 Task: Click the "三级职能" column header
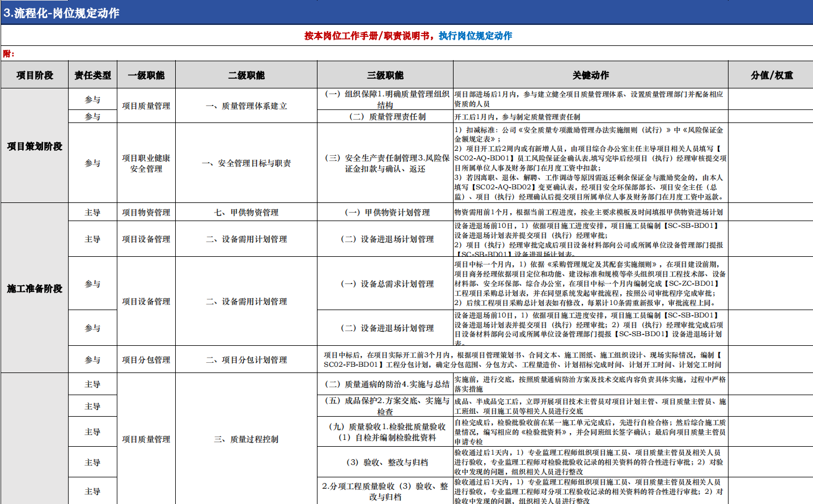point(385,75)
